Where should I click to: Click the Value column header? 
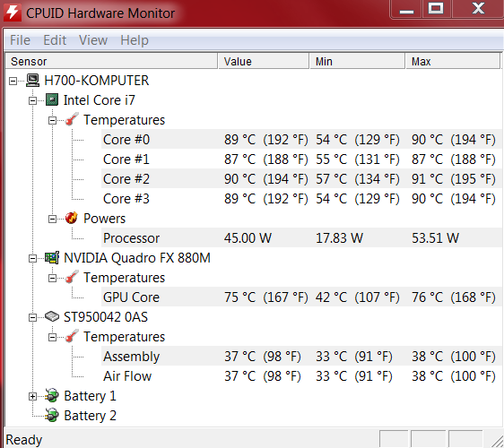tap(264, 61)
